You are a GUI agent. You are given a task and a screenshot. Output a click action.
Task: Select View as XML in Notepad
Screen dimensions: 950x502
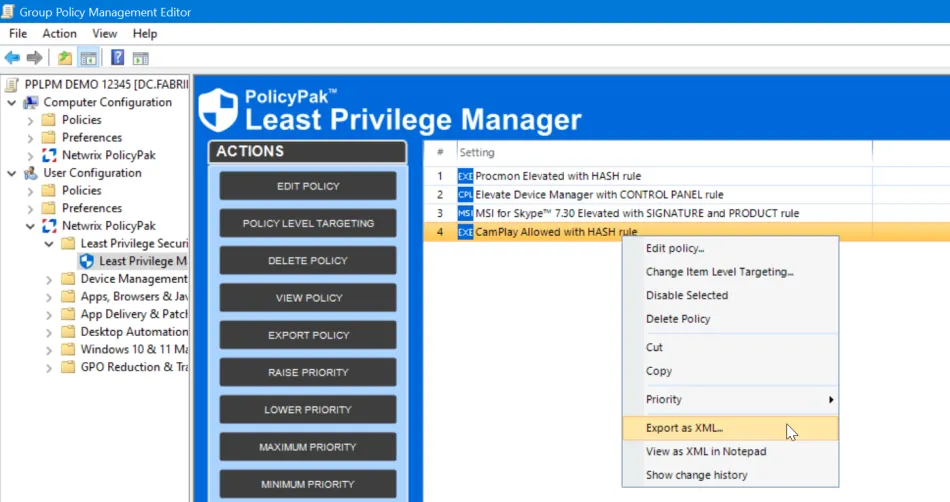[706, 451]
